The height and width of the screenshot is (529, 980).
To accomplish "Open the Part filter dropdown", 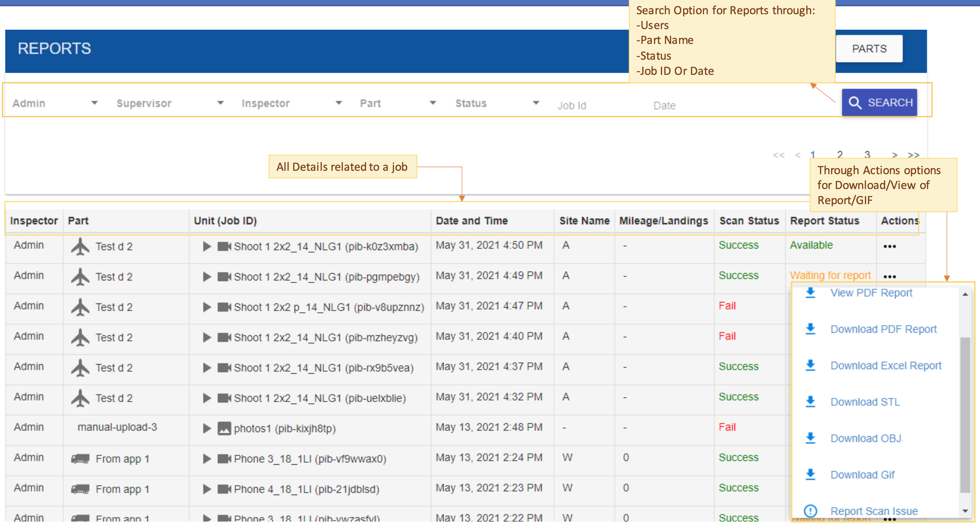I will 398,103.
